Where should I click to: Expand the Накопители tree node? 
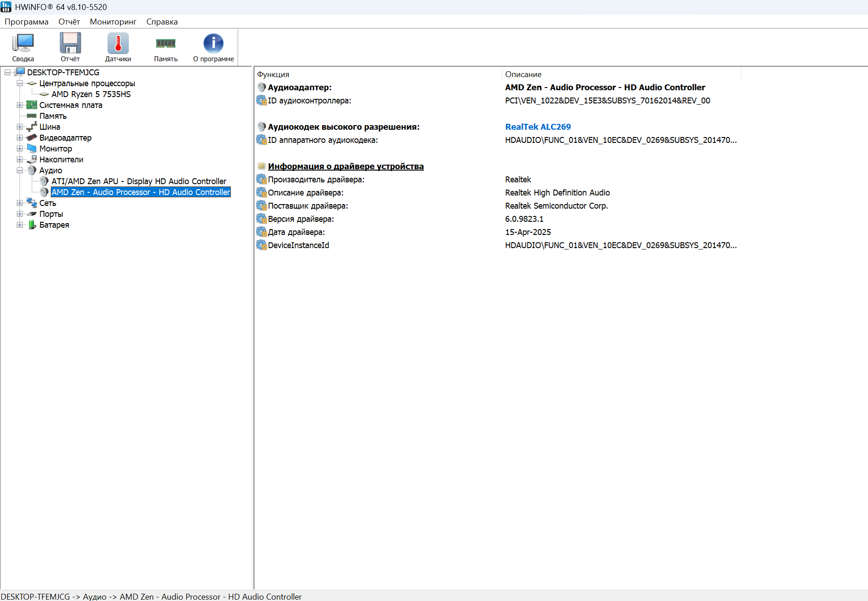tap(20, 160)
